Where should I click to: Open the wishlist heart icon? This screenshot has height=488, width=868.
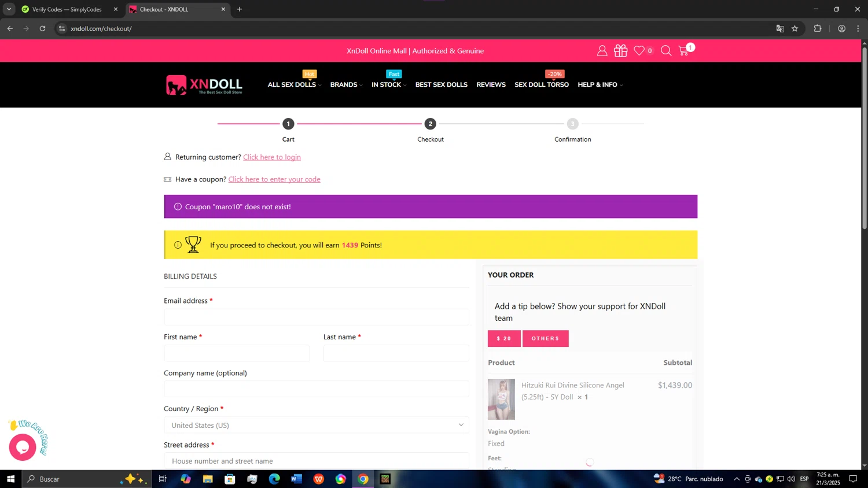[x=639, y=51]
